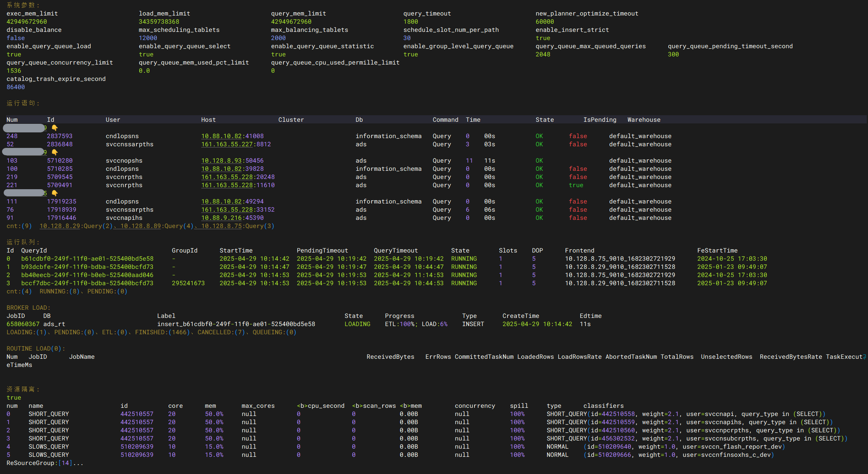Open 10.128.8.29 summary link

[60, 226]
